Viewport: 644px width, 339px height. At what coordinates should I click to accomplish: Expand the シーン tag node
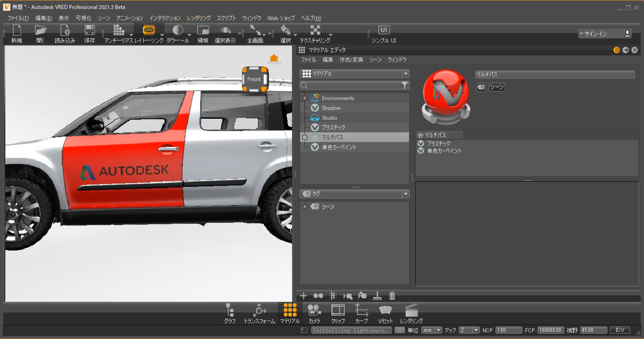point(305,207)
